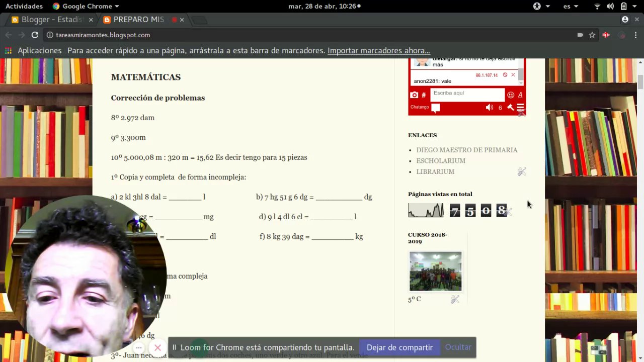Click the Wi-Fi icon in the top bar
Image resolution: width=644 pixels, height=362 pixels.
click(x=597, y=6)
